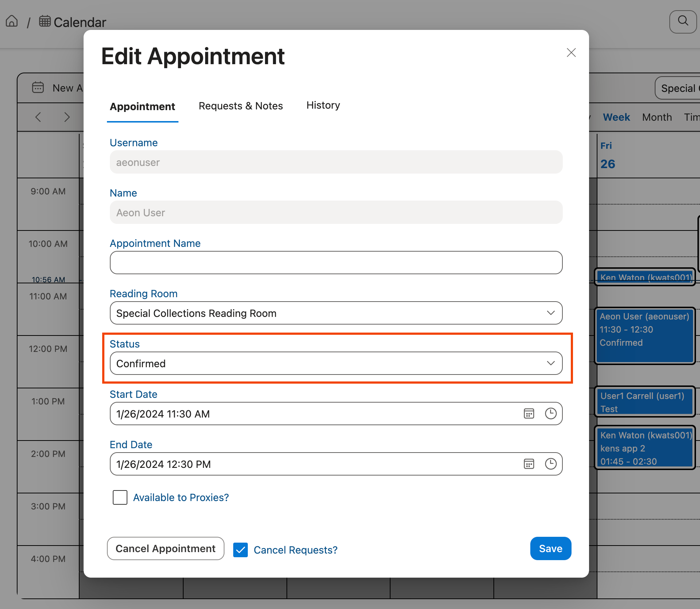
Task: Open the Start Date clock picker icon
Action: tap(550, 414)
